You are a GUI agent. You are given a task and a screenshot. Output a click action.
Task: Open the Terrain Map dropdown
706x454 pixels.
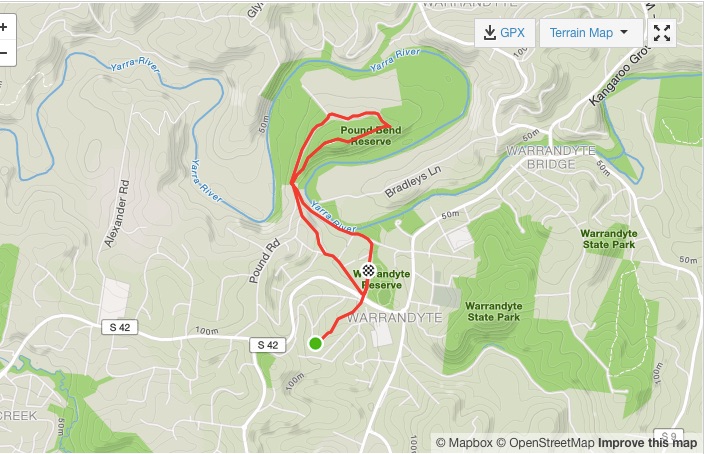591,33
